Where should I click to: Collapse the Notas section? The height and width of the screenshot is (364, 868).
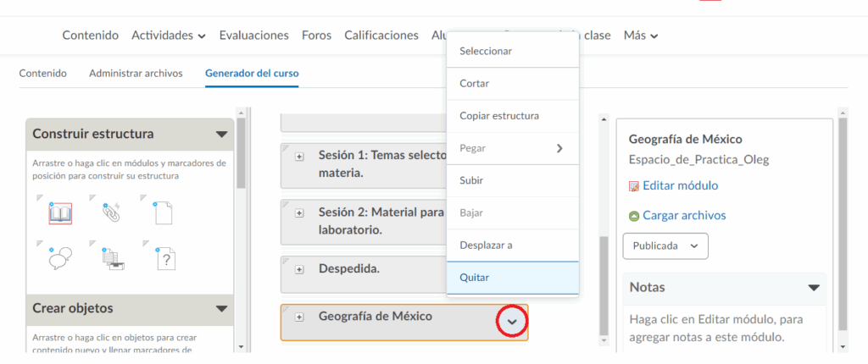tap(814, 288)
